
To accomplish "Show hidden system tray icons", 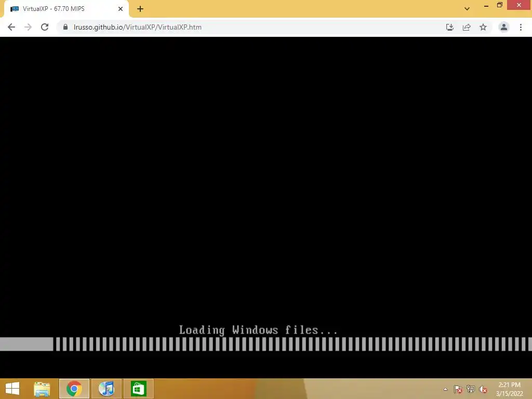I will pos(445,389).
